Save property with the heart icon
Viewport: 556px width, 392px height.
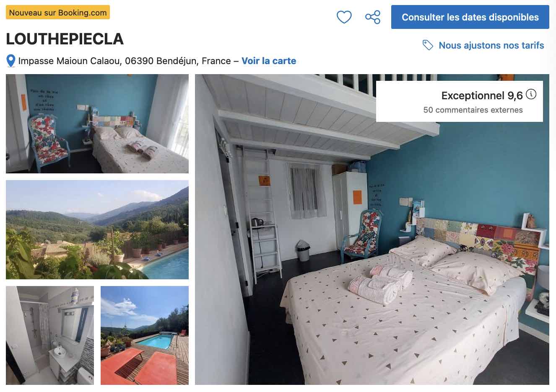pos(344,17)
